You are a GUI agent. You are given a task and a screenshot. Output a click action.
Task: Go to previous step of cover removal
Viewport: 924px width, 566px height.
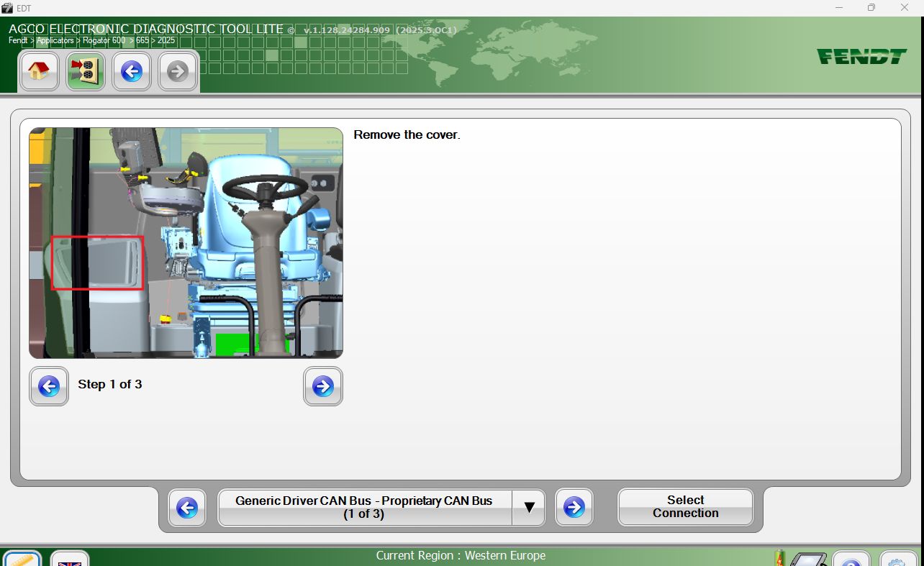click(49, 386)
